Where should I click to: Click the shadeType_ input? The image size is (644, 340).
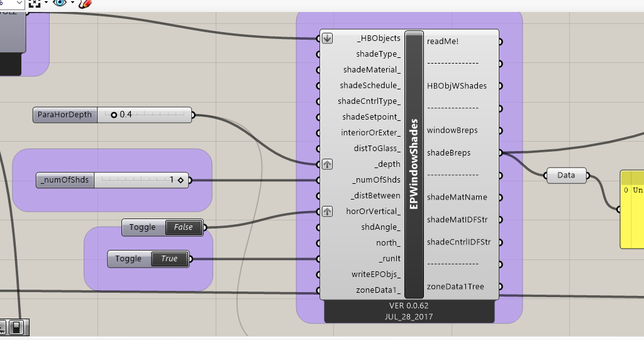pos(378,54)
